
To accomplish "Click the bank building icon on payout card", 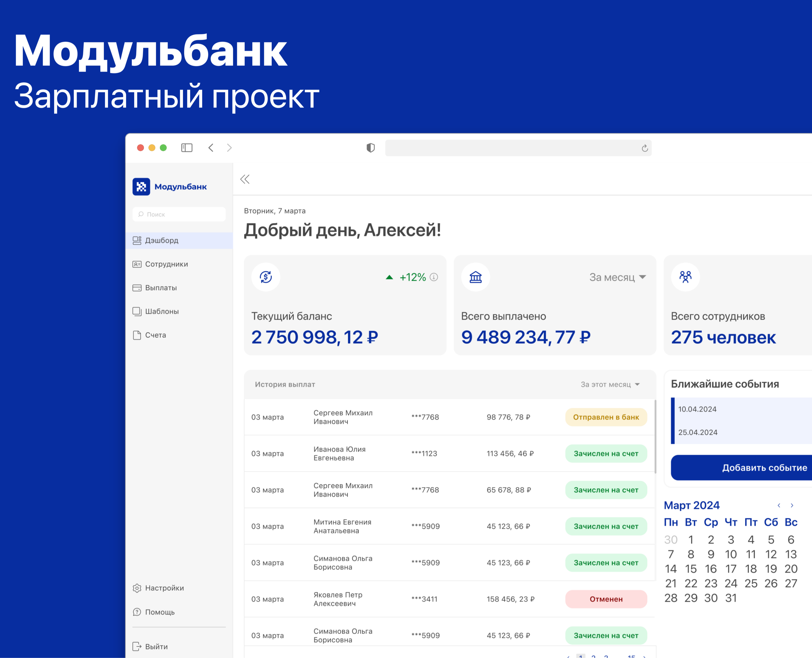I will pyautogui.click(x=476, y=277).
